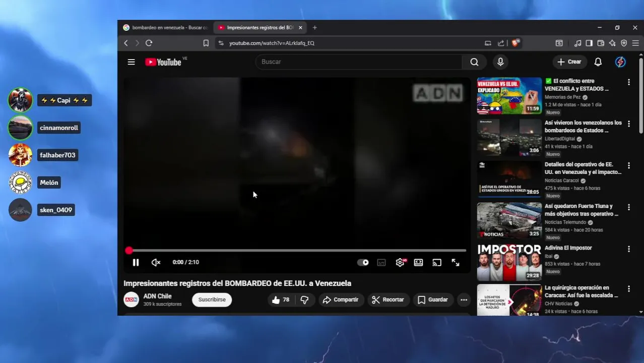The height and width of the screenshot is (363, 644).
Task: Create a clip with Recortar
Action: click(388, 299)
